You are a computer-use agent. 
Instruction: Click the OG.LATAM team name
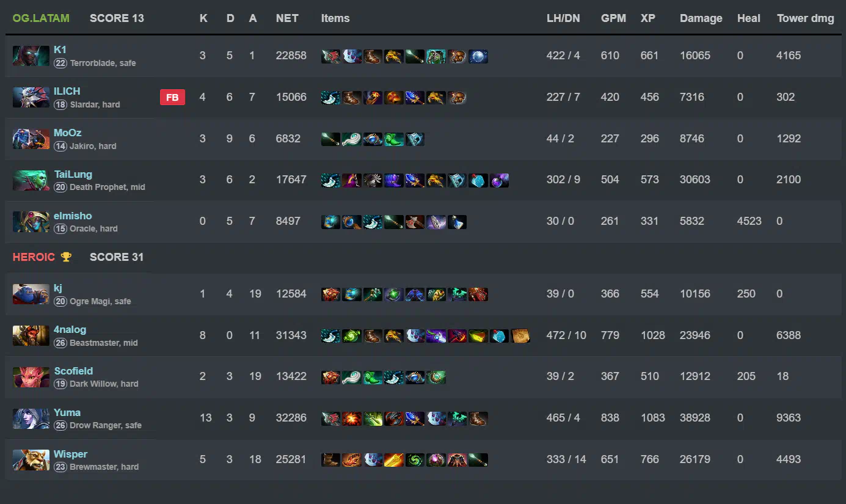pyautogui.click(x=41, y=18)
